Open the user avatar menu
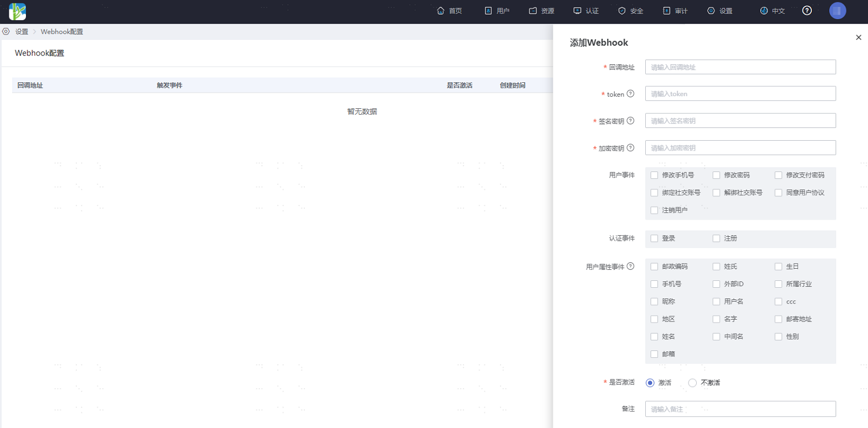Image resolution: width=868 pixels, height=428 pixels. tap(837, 11)
